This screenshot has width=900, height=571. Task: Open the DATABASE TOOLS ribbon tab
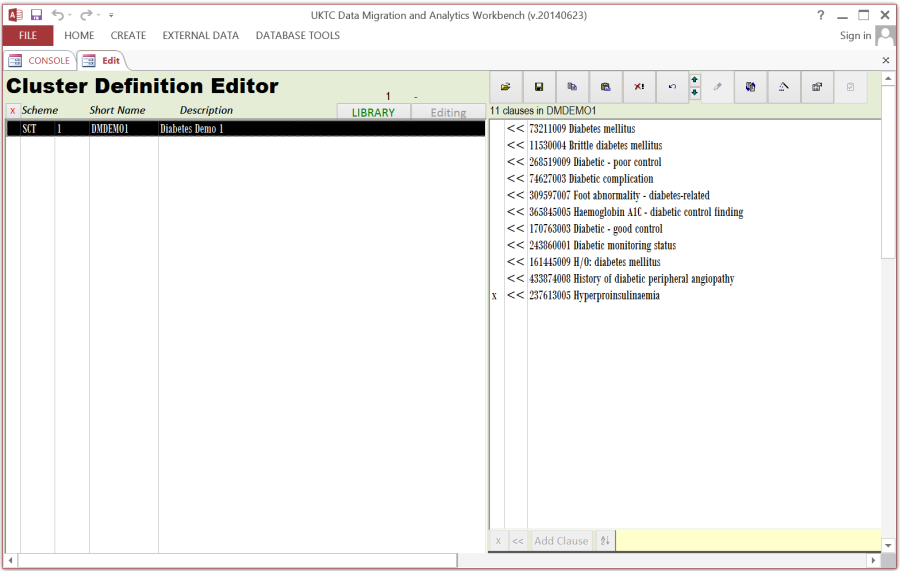(297, 35)
